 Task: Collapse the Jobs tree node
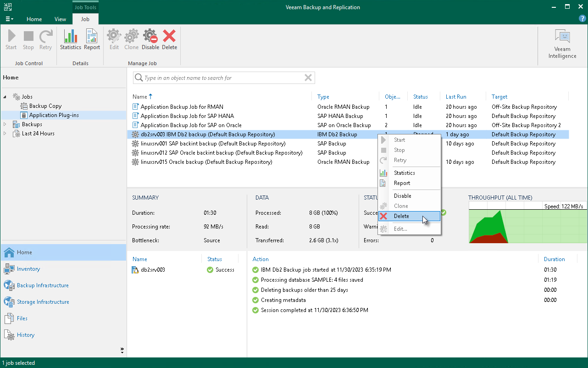pyautogui.click(x=5, y=97)
